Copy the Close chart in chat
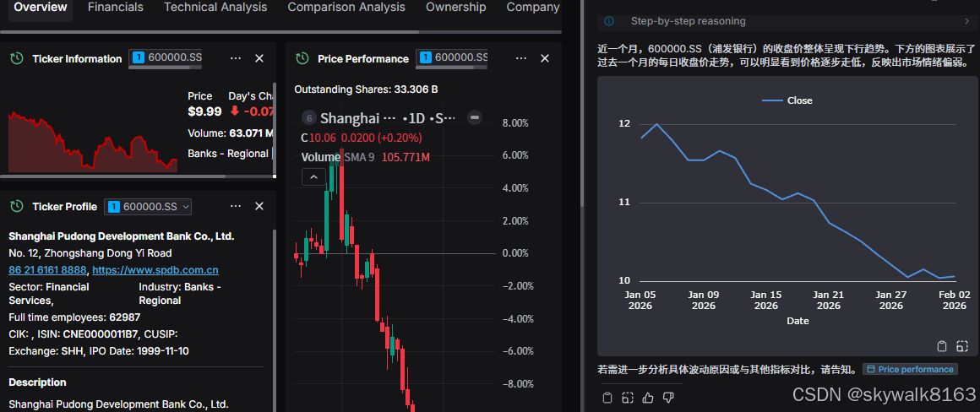 (943, 346)
